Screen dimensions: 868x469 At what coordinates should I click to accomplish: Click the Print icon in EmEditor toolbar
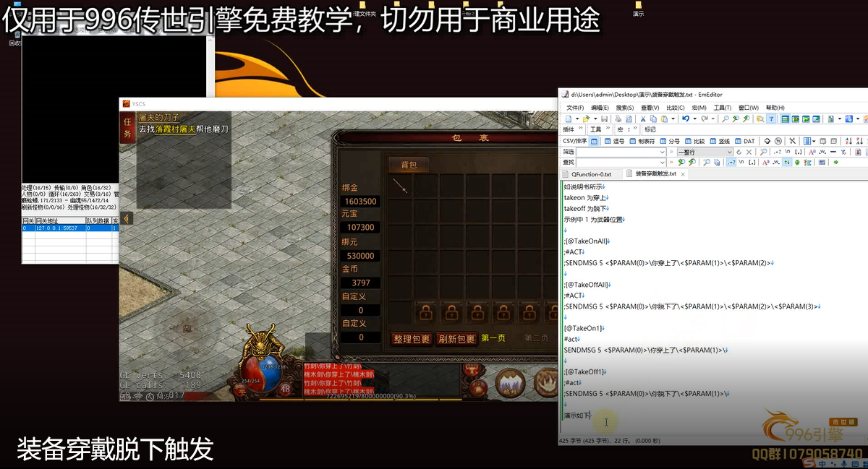(618, 119)
